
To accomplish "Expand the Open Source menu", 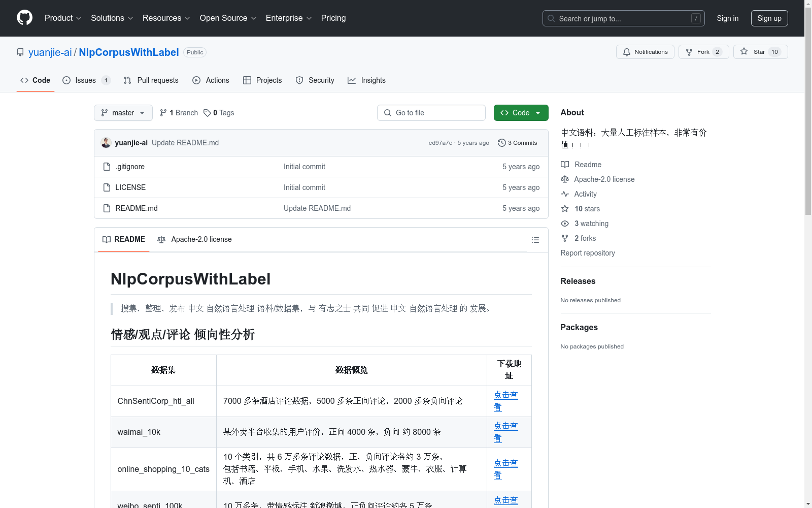I will tap(228, 18).
